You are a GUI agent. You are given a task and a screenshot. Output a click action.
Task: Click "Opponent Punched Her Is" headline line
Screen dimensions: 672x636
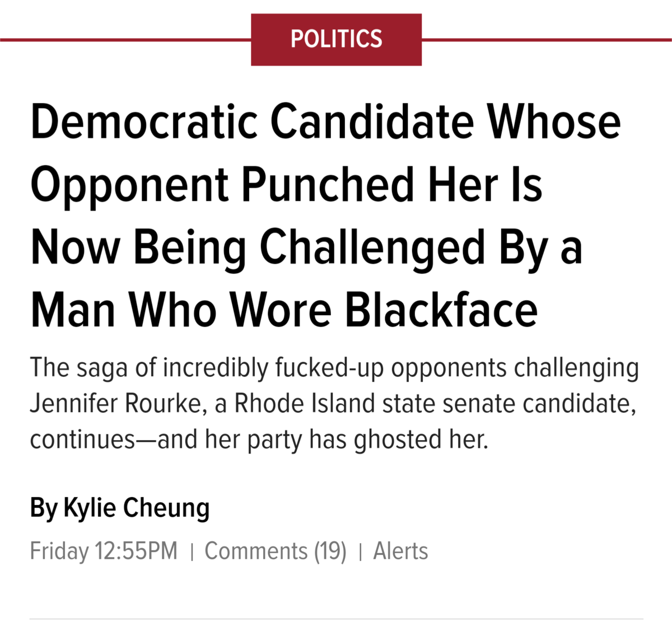point(286,184)
